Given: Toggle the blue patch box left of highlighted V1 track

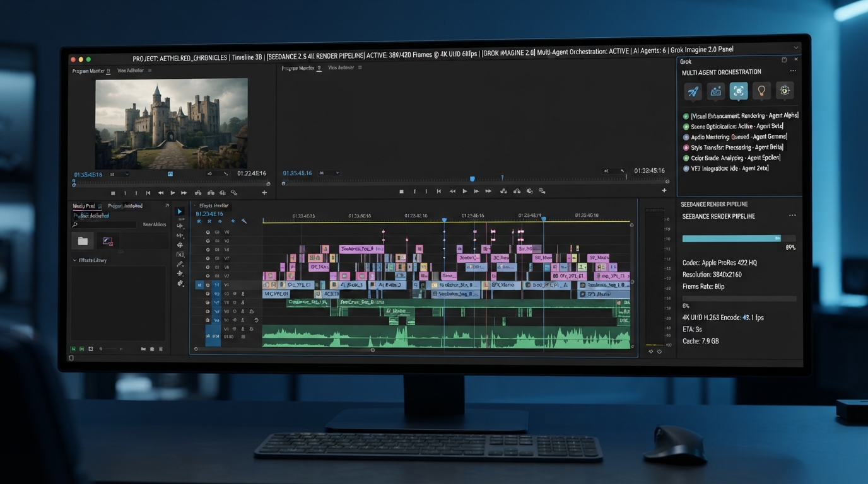Looking at the screenshot, I should coord(200,285).
